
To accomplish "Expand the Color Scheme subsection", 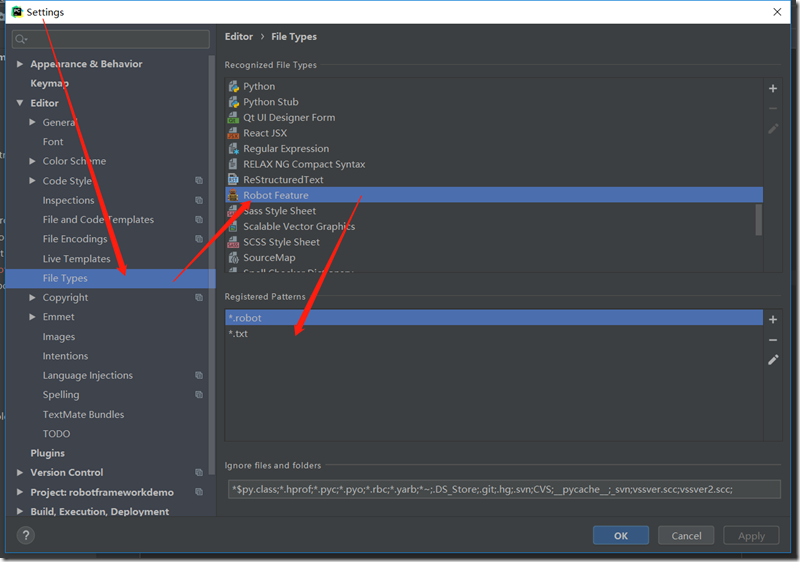I will (32, 161).
